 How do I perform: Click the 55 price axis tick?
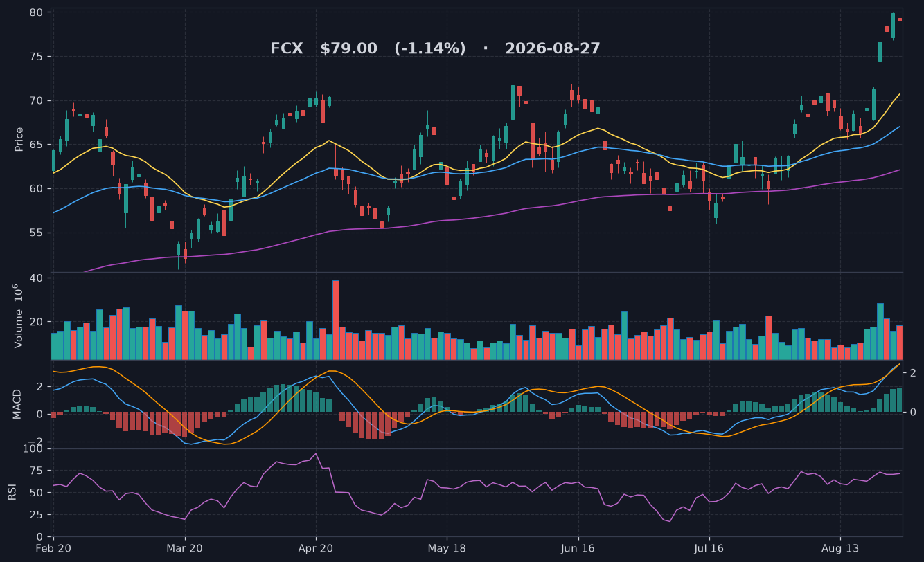click(36, 233)
